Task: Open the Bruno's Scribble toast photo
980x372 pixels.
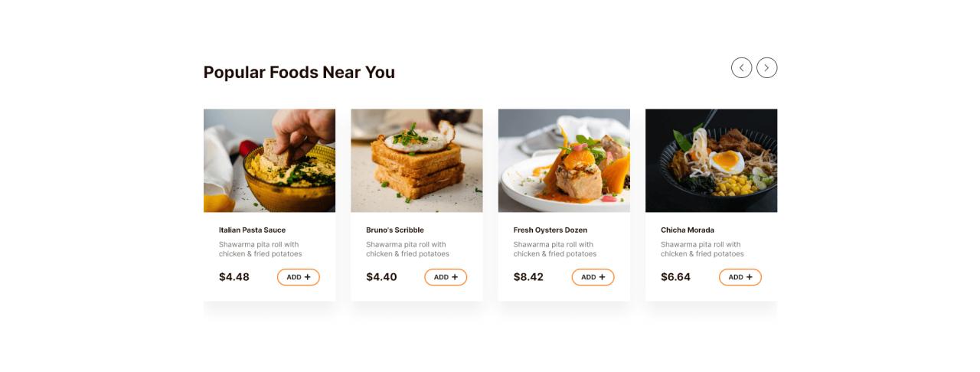Action: [416, 161]
